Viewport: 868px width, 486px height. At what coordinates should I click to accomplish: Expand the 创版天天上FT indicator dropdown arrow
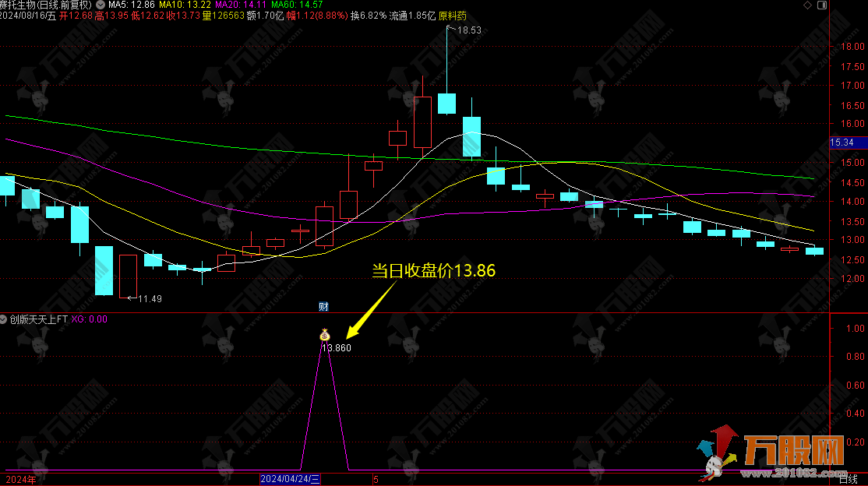(x=3, y=319)
